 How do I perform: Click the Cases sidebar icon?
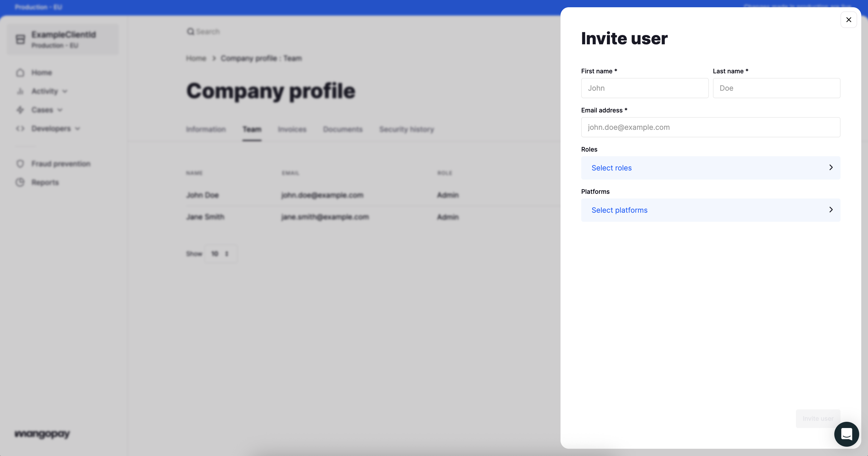click(20, 110)
